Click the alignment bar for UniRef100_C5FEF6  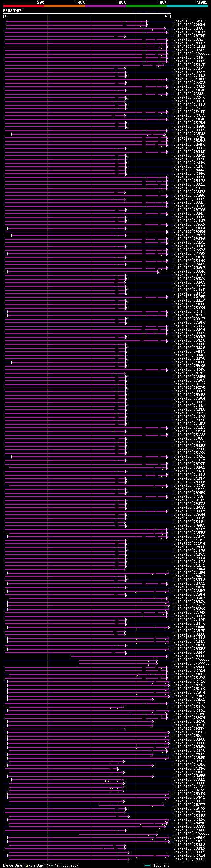coord(119,656)
